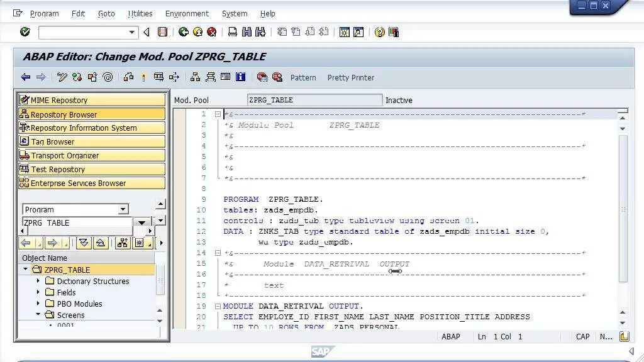Image resolution: width=644 pixels, height=362 pixels.
Task: Open the System menu
Action: 235,14
